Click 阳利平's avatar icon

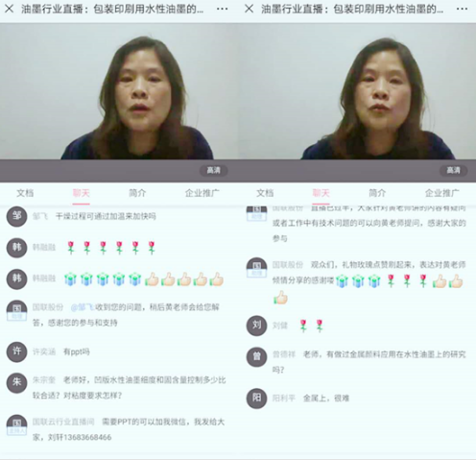(256, 399)
